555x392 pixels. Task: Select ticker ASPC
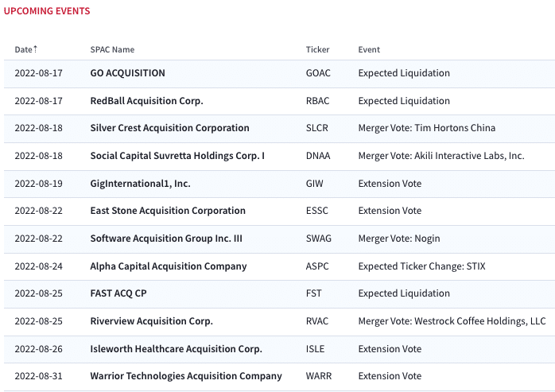(x=317, y=266)
